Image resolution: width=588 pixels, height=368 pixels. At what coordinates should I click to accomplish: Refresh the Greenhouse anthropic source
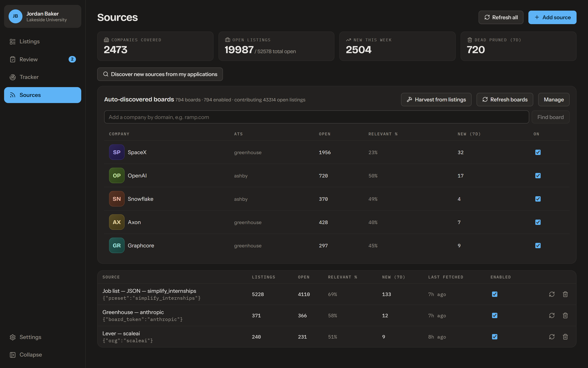coord(551,315)
